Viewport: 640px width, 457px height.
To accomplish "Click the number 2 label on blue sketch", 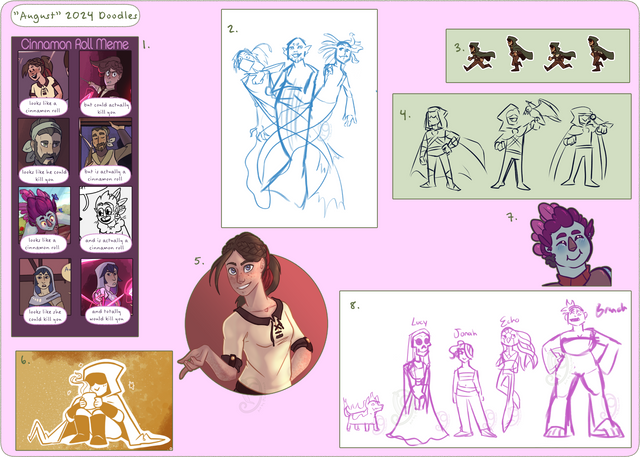I will (x=233, y=29).
